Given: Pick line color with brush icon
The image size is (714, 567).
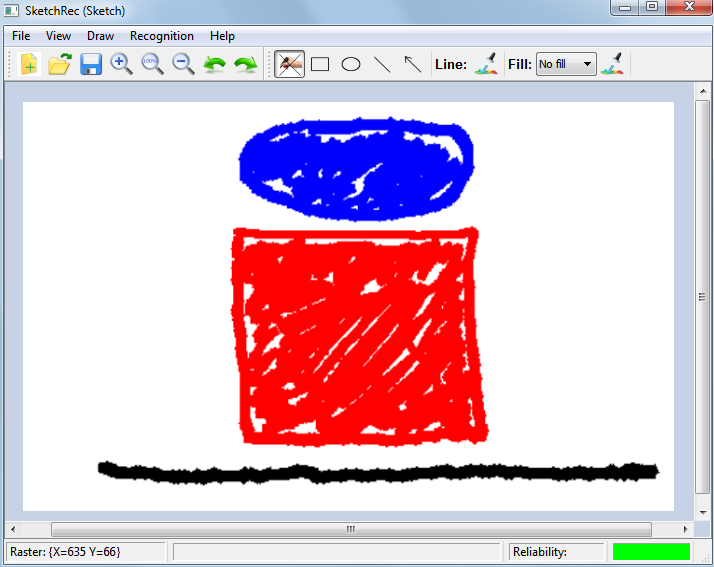Looking at the screenshot, I should click(x=485, y=64).
